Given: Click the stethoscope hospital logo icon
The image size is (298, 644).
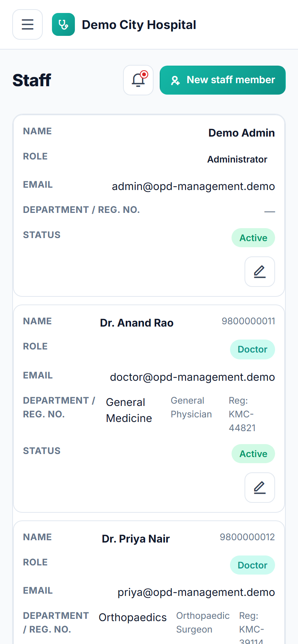Looking at the screenshot, I should (63, 24).
